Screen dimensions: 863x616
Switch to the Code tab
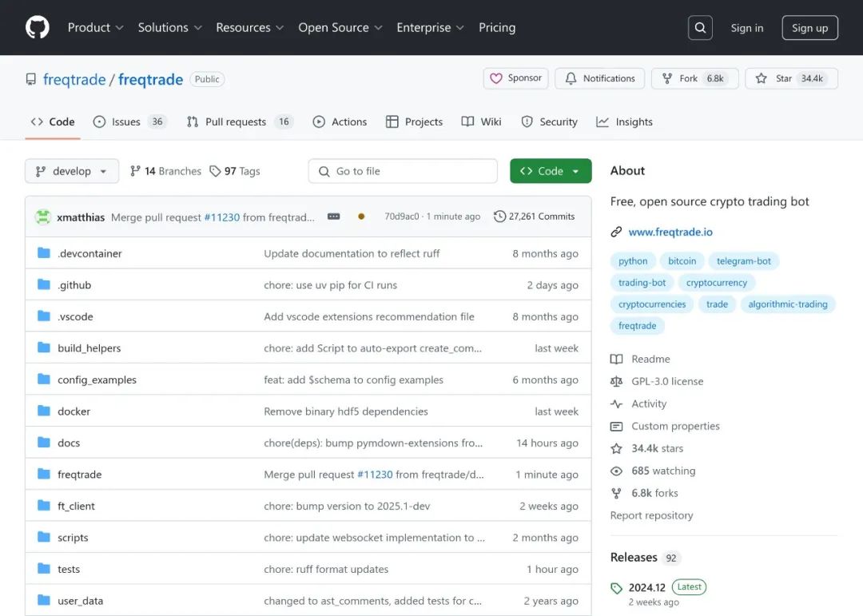pyautogui.click(x=53, y=121)
